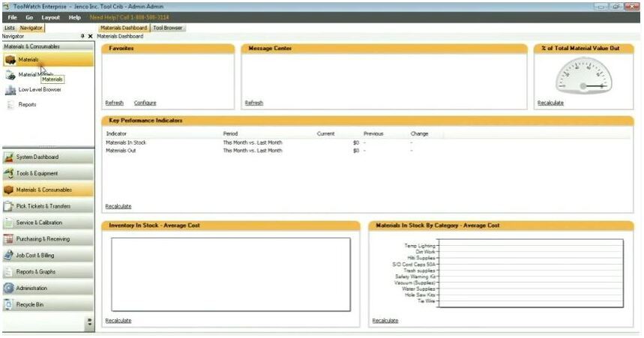Click the Tools & Equipment icon

tap(9, 173)
